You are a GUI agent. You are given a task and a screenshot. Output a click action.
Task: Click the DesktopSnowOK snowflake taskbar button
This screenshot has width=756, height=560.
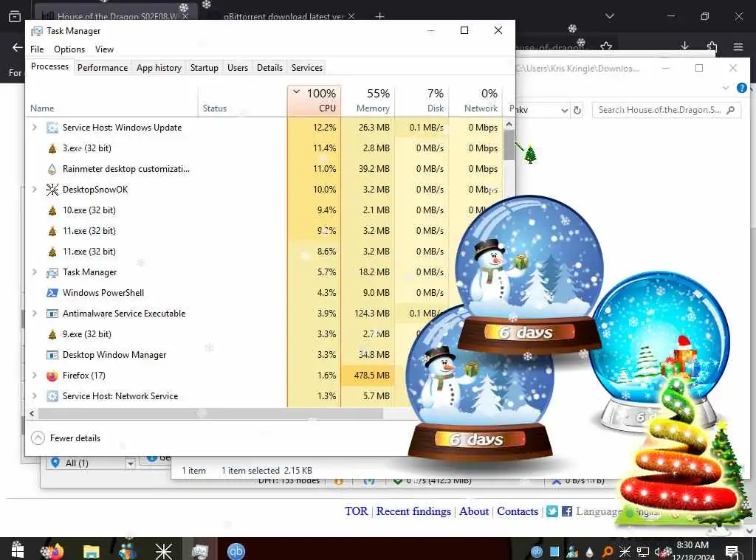pos(163,551)
